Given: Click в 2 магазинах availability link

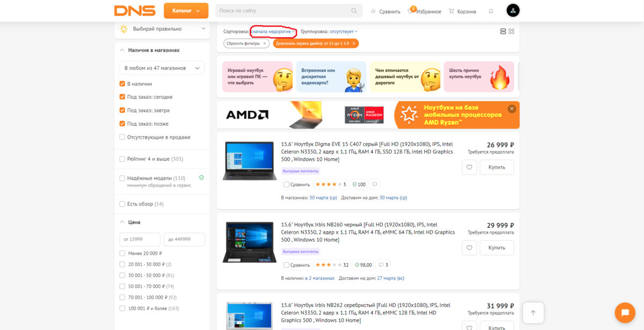Looking at the screenshot, I should [x=320, y=278].
